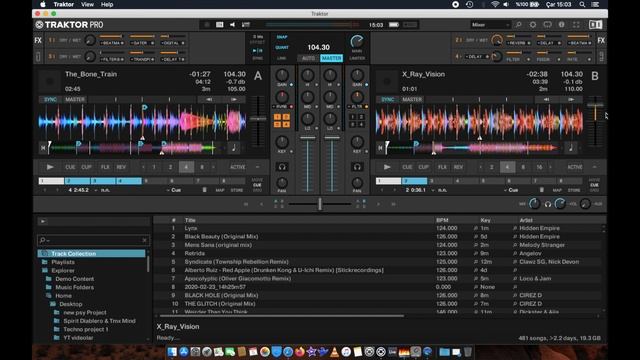Viewport: 640px width, 360px height.
Task: Open the View menu
Action: pos(87,4)
